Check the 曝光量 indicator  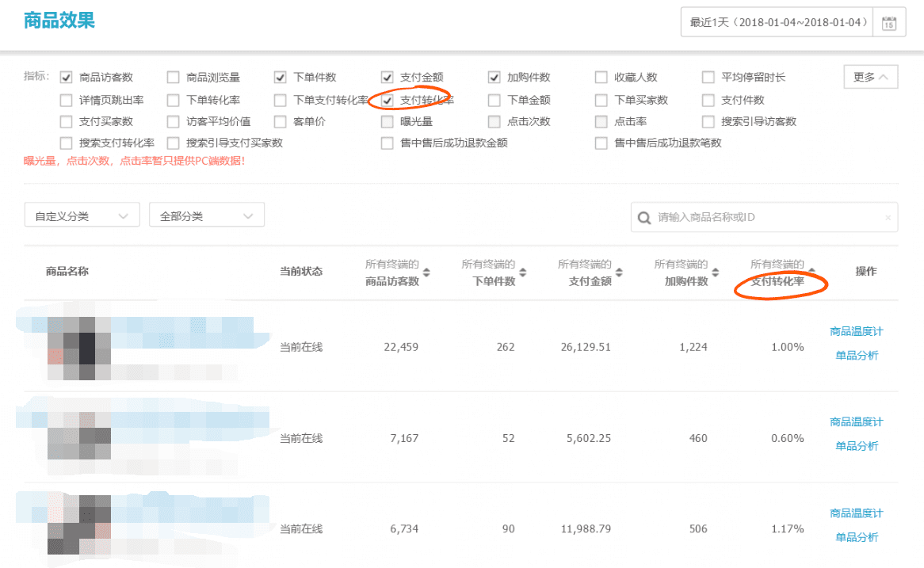coord(388,121)
